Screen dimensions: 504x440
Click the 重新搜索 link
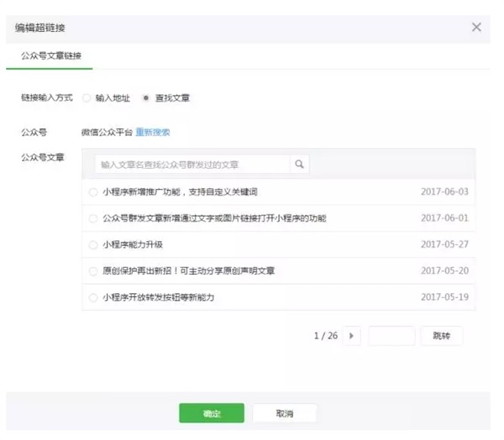click(153, 132)
